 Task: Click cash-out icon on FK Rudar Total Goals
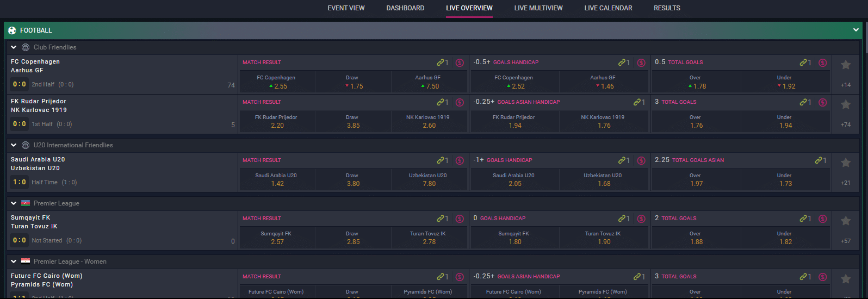click(822, 102)
